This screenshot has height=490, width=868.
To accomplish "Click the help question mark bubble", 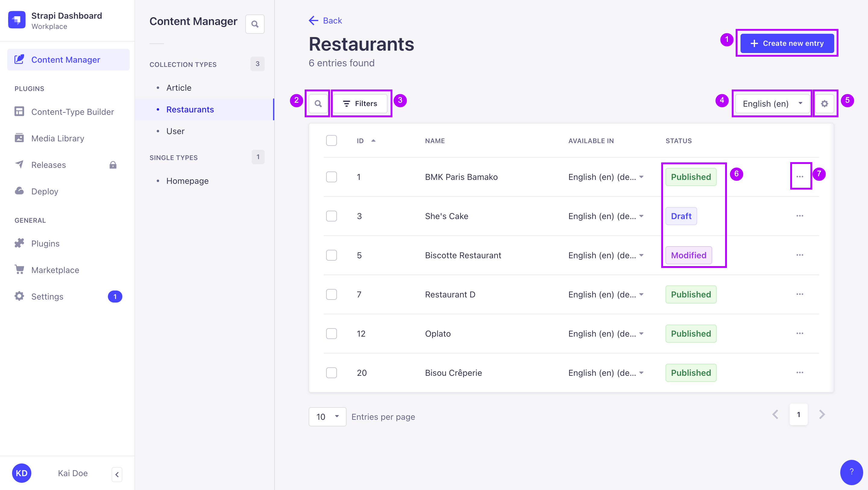I will tap(852, 472).
